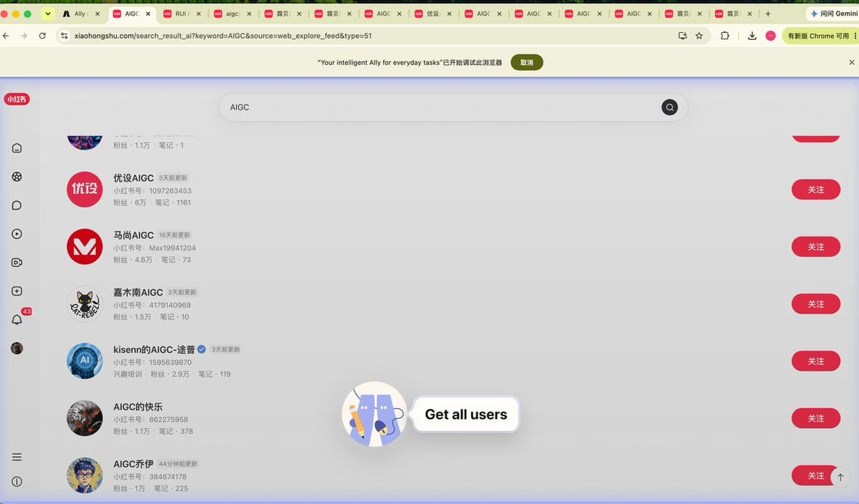Screen dimensions: 859x504
Task: Follow kisenn的AIGC-途普 via the 关注 button
Action: [816, 362]
